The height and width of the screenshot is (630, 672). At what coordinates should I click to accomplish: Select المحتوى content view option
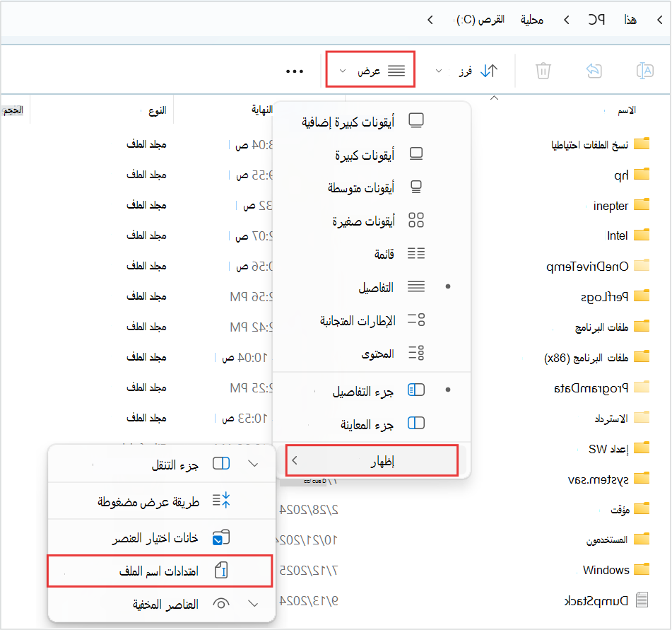tap(371, 354)
